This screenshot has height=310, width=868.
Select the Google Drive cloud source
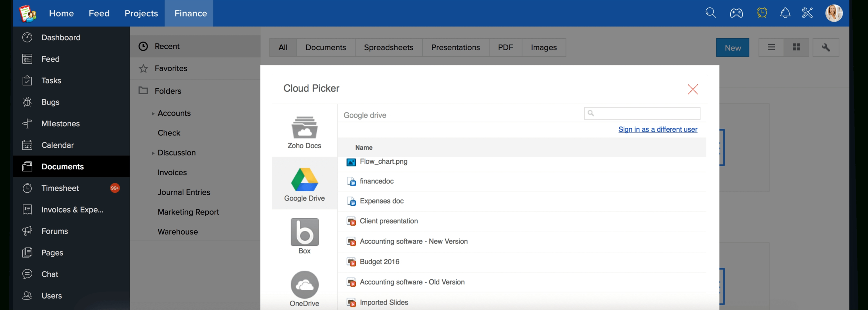tap(304, 183)
